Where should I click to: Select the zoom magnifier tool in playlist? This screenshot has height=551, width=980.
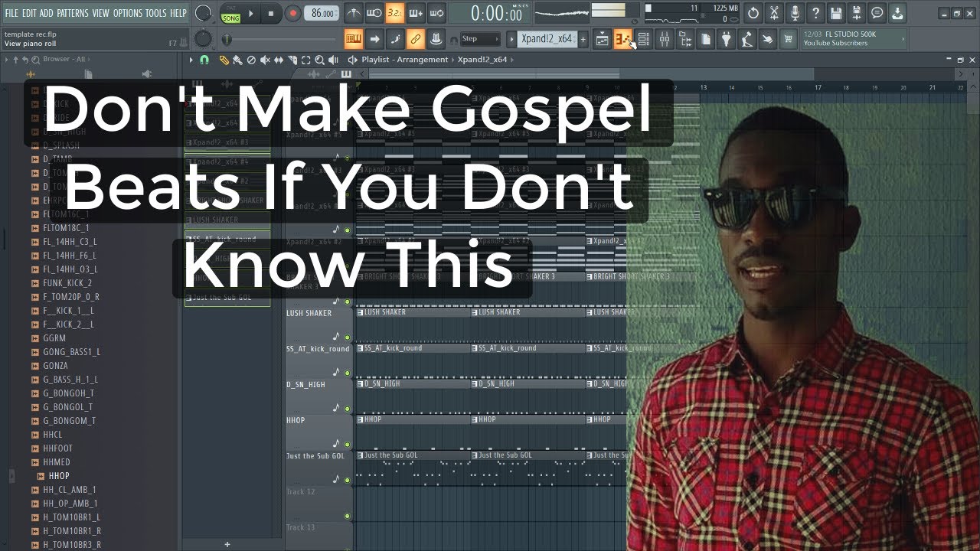coord(320,60)
